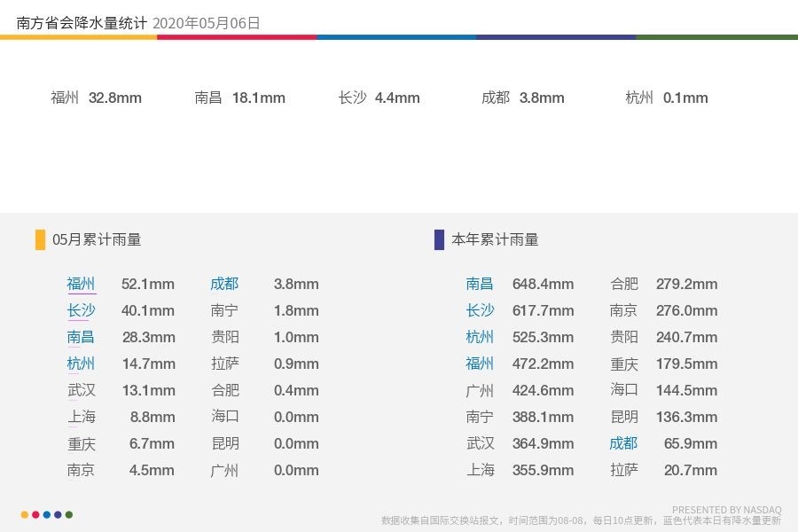Click the 32.8mm value beside 福州
This screenshot has width=798, height=532.
click(115, 98)
